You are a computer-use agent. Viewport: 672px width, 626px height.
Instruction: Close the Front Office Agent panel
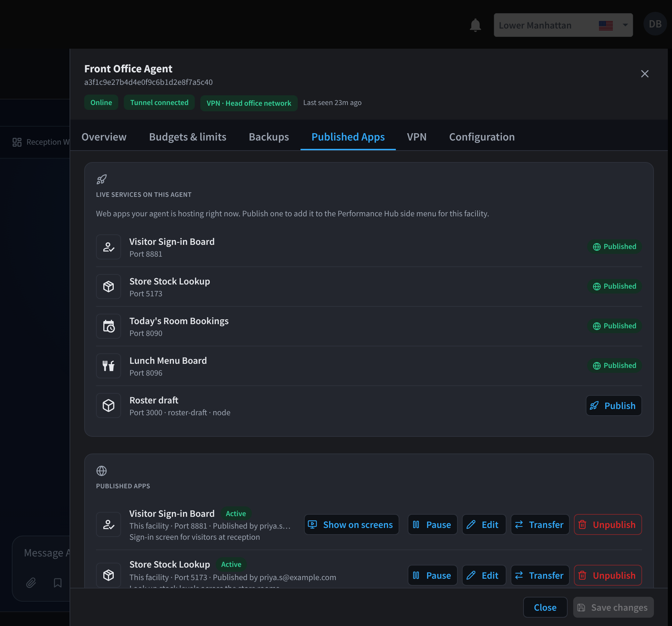click(x=645, y=74)
